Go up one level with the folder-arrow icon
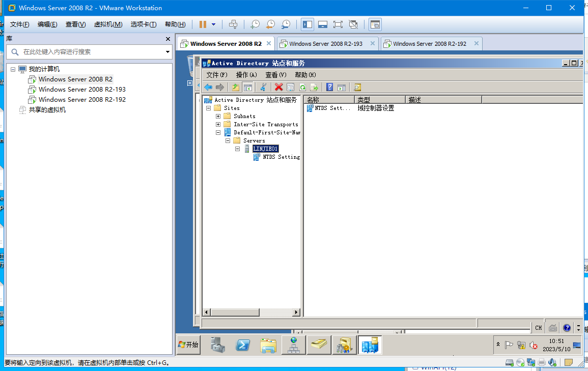Viewport: 588px width, 371px height. pos(236,88)
